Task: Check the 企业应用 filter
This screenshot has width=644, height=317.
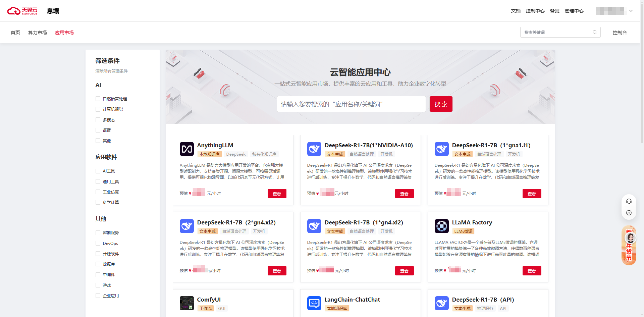Action: tap(98, 296)
